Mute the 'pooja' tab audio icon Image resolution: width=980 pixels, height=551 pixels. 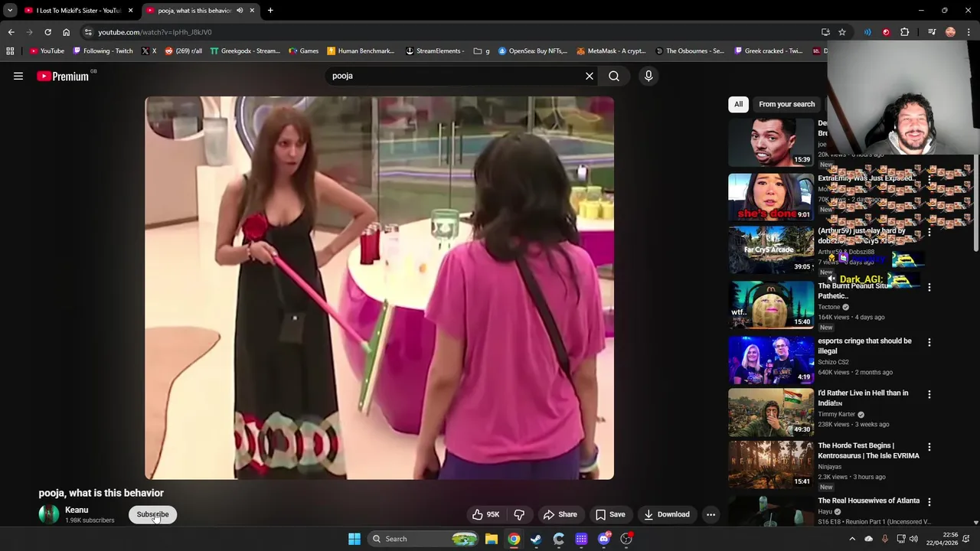(x=240, y=11)
